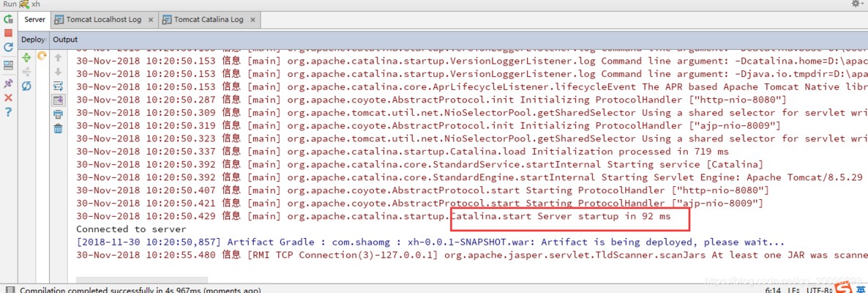Click the green Deploy All icon
Screen dimensions: 868x293
click(x=26, y=57)
